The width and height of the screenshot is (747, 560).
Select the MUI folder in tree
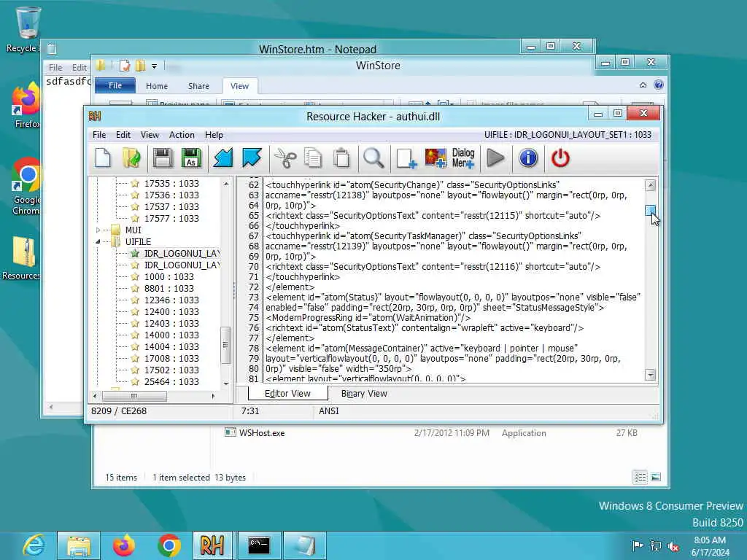[x=133, y=230]
